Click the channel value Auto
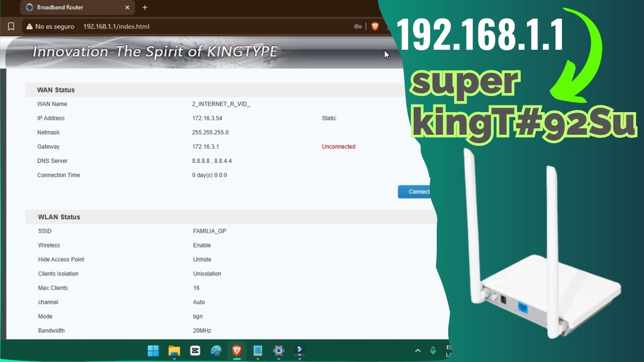The width and height of the screenshot is (644, 362). pyautogui.click(x=199, y=302)
